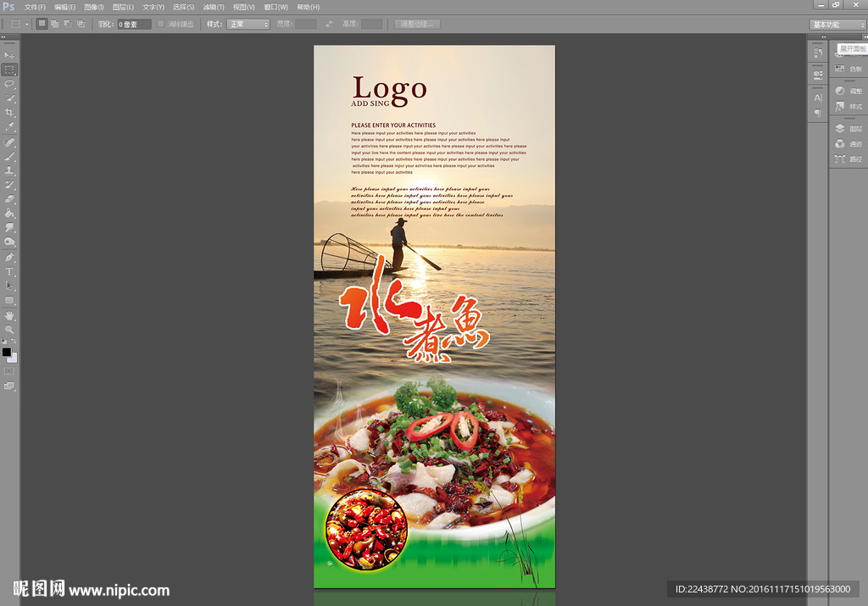Select the Move tool
Screen dimensions: 868x606
click(10, 55)
